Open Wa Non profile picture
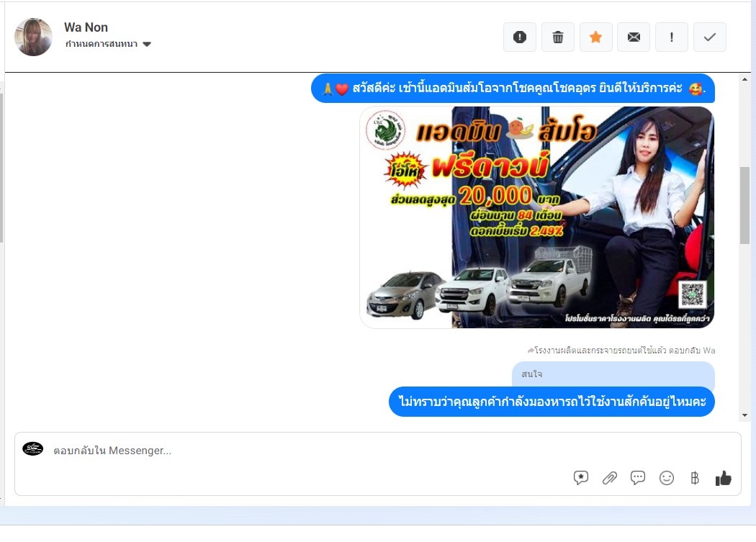756x542 pixels. (x=33, y=37)
